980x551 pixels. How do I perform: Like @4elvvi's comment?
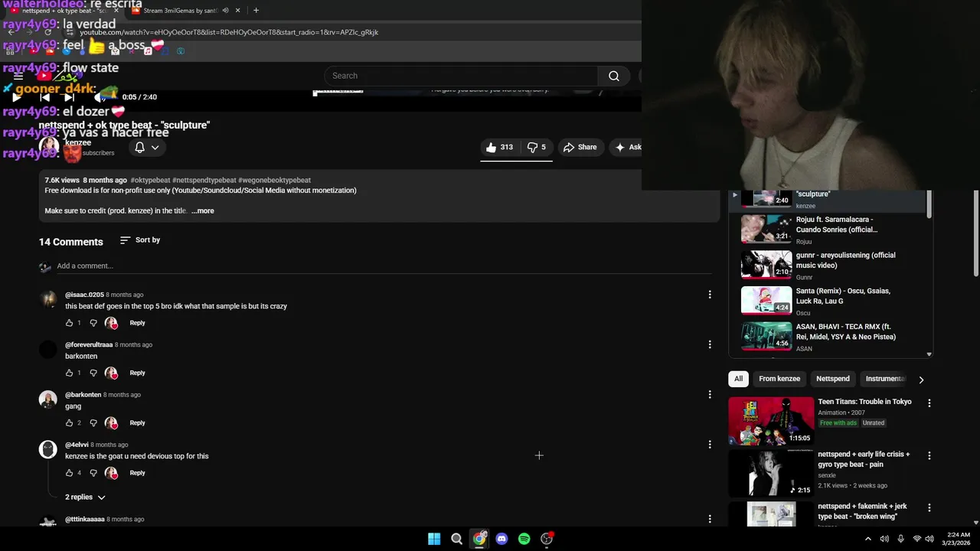tap(69, 473)
